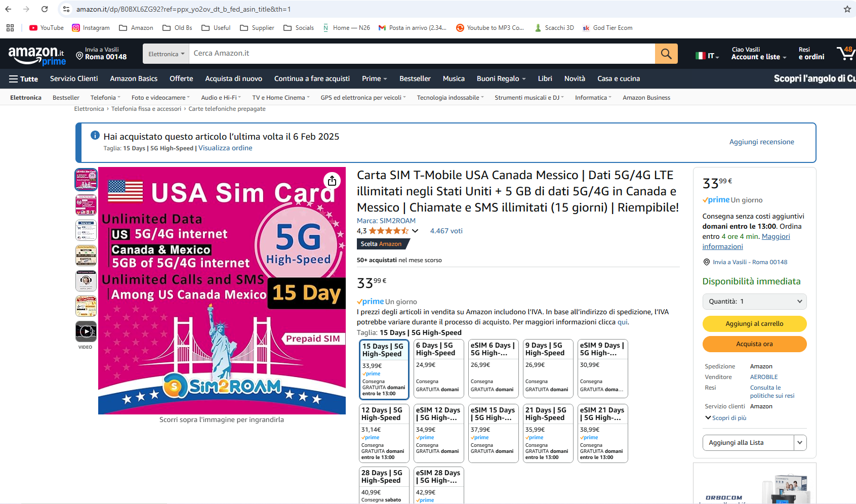Select the eSIM 15 Days option

494,433
